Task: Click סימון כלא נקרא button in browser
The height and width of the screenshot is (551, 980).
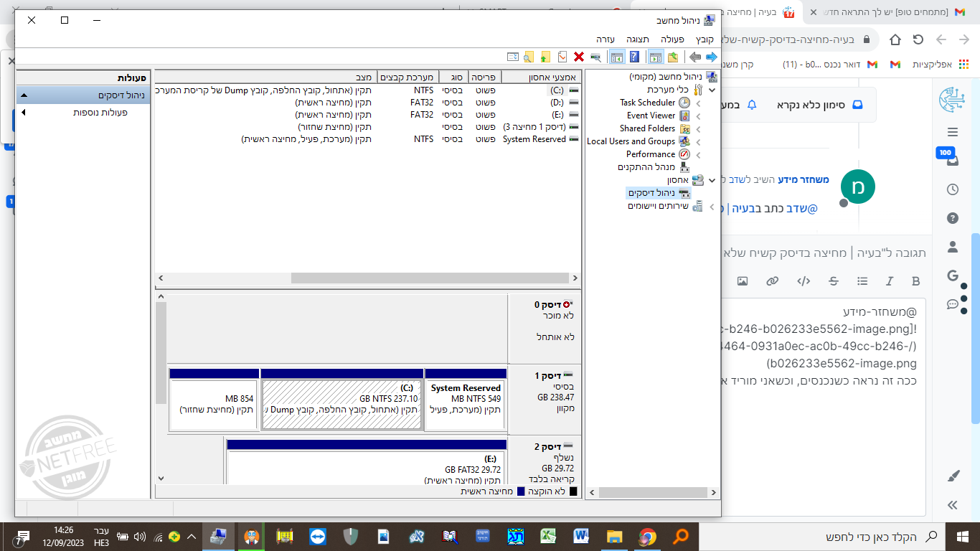Action: [x=821, y=105]
